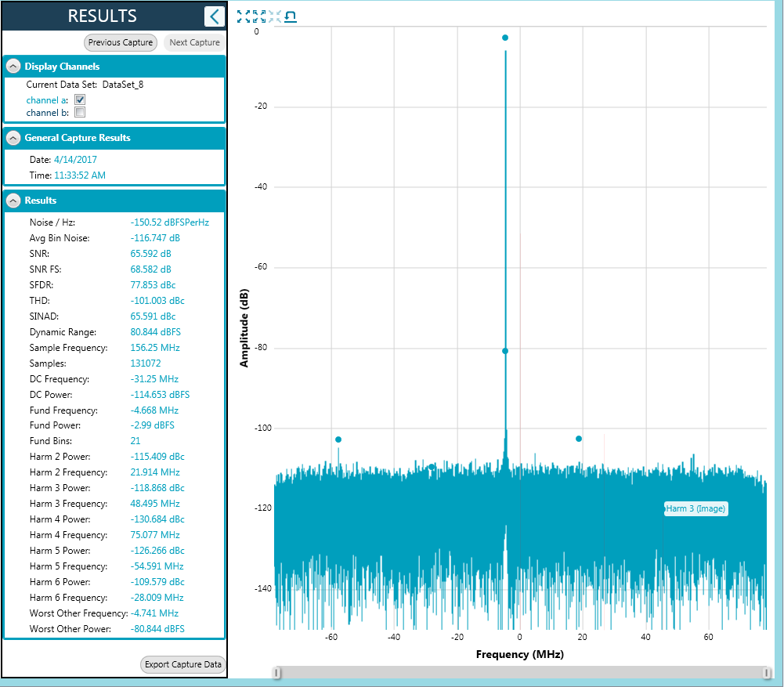Enable the channel b checkbox
Screen dimensions: 784x687
click(80, 113)
